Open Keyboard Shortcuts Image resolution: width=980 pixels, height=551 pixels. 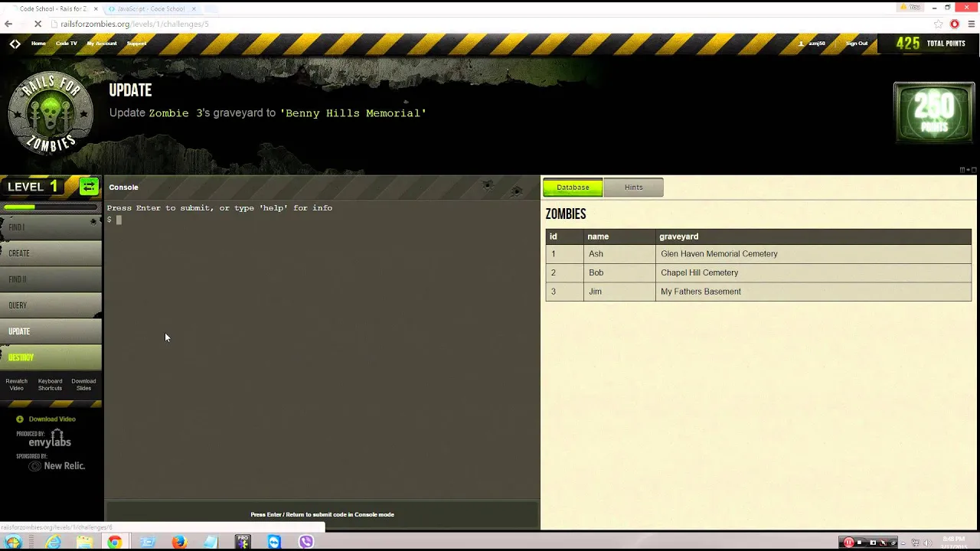point(50,384)
